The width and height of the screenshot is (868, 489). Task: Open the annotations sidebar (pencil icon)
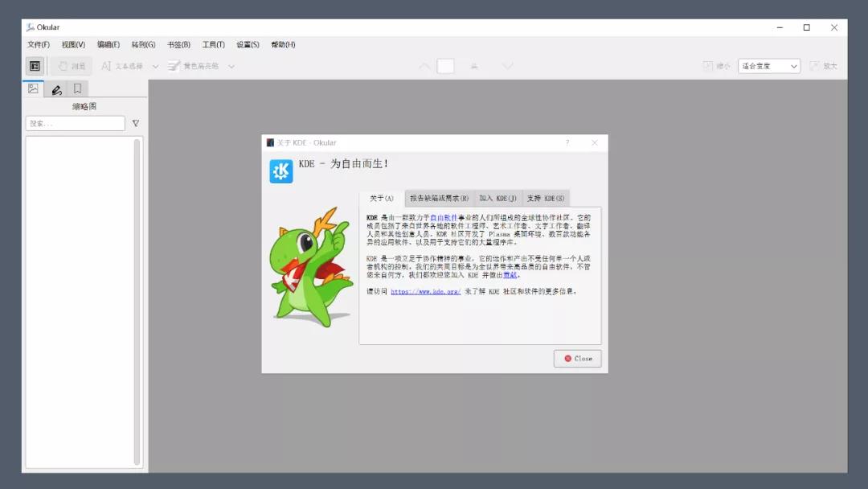coord(55,88)
